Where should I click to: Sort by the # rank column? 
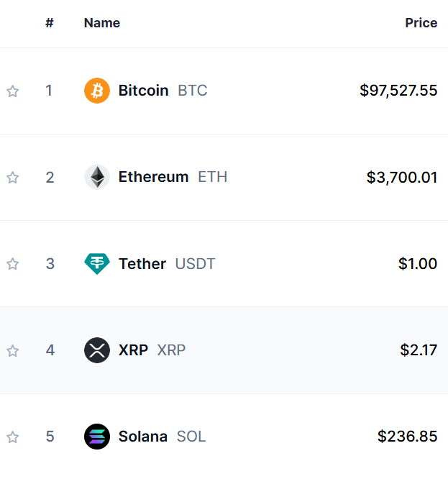[49, 23]
